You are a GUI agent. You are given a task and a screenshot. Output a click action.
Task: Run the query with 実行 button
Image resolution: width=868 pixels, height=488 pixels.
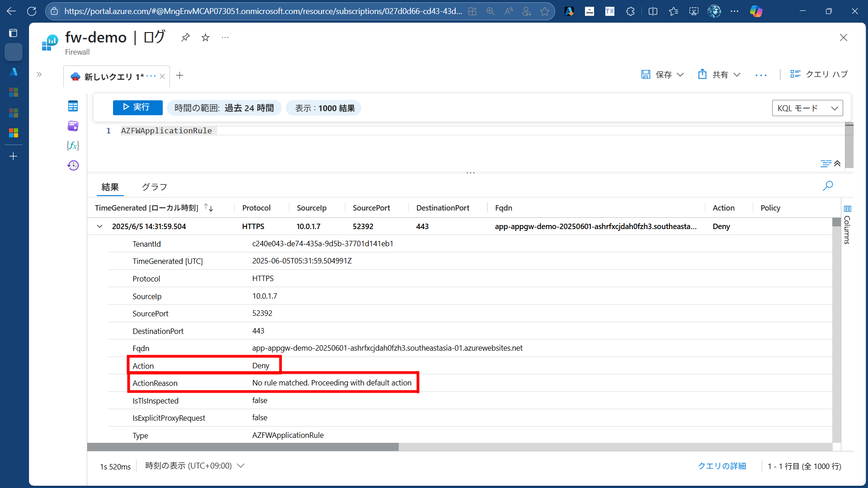[137, 108]
